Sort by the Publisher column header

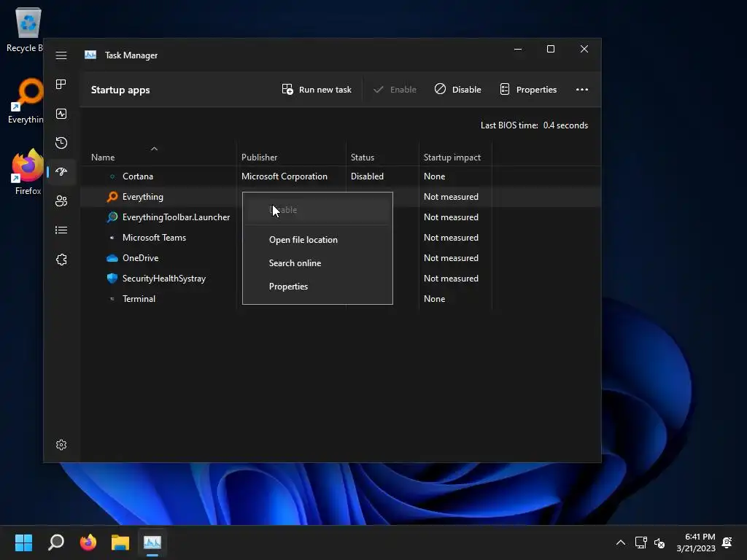259,157
